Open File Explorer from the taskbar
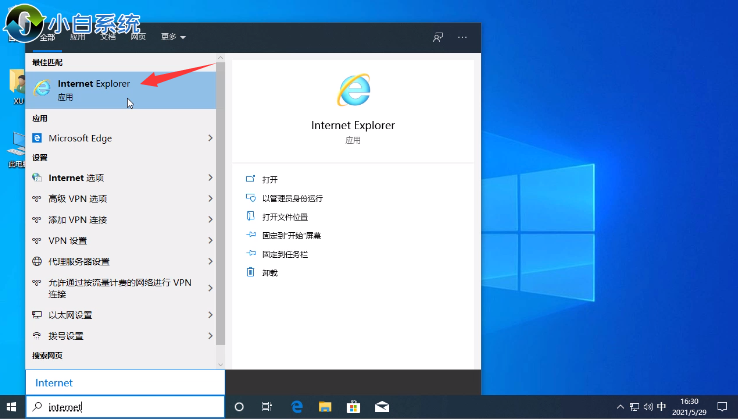 point(325,408)
